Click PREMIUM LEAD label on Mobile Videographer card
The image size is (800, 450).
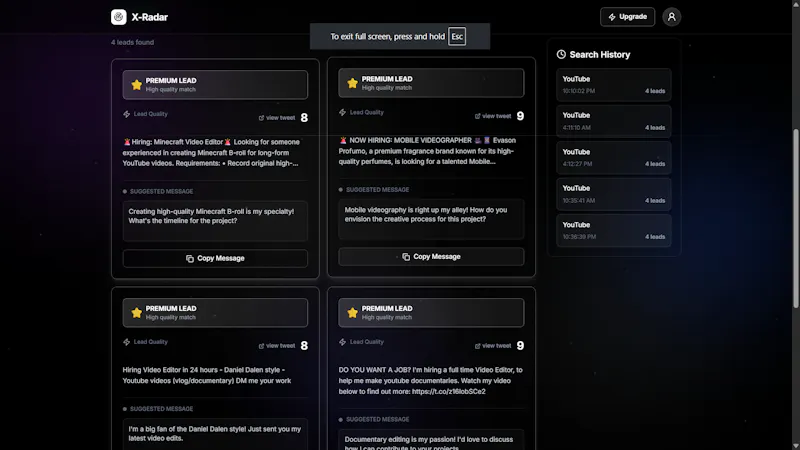coord(387,79)
